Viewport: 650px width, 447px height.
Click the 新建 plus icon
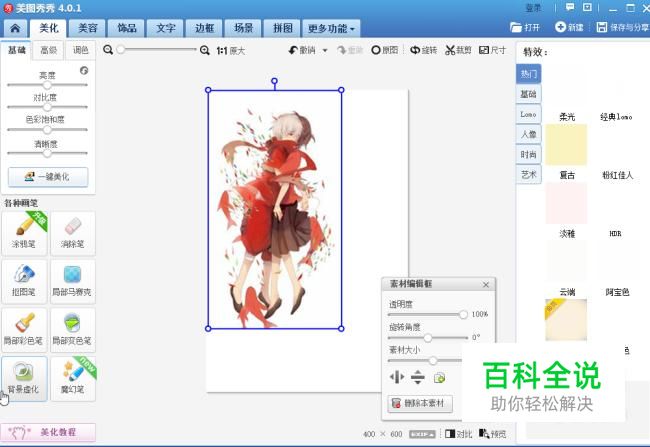pos(560,27)
